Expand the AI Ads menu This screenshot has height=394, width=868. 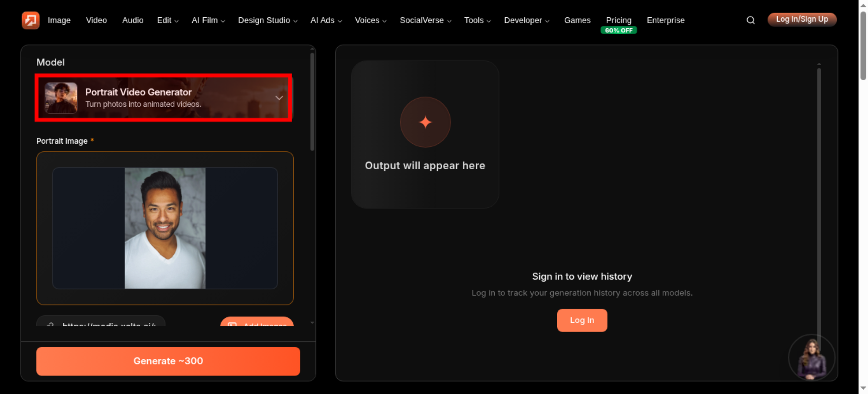(x=326, y=20)
